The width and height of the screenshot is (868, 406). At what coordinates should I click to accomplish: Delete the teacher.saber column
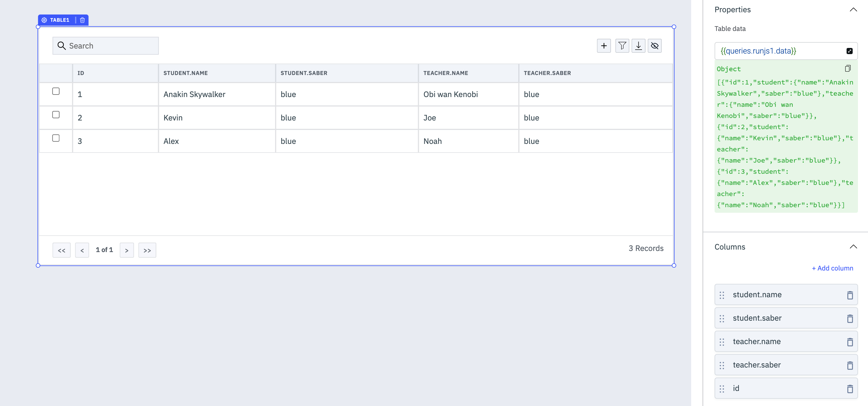point(850,365)
